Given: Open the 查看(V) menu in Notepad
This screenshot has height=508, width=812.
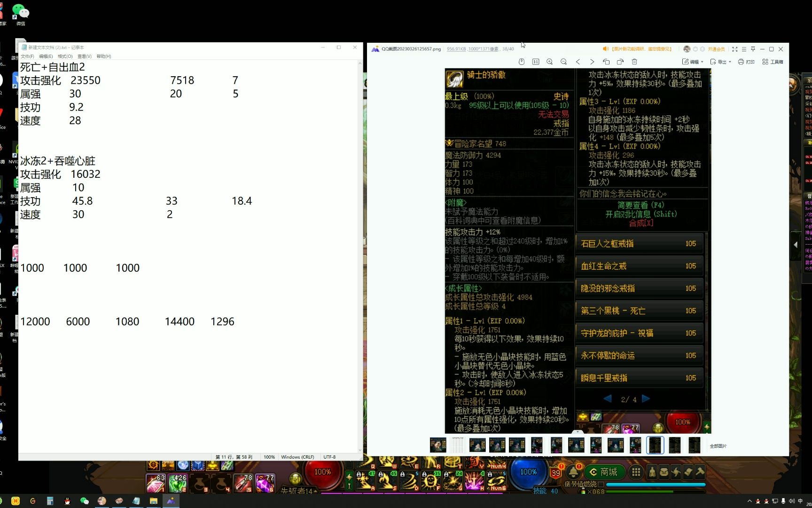Looking at the screenshot, I should [x=85, y=56].
